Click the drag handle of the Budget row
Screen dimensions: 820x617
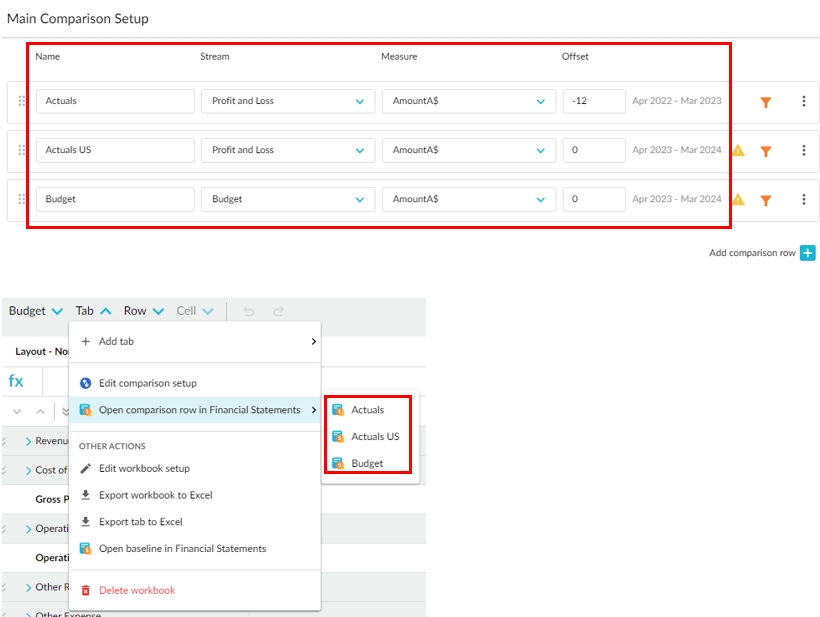click(x=22, y=199)
